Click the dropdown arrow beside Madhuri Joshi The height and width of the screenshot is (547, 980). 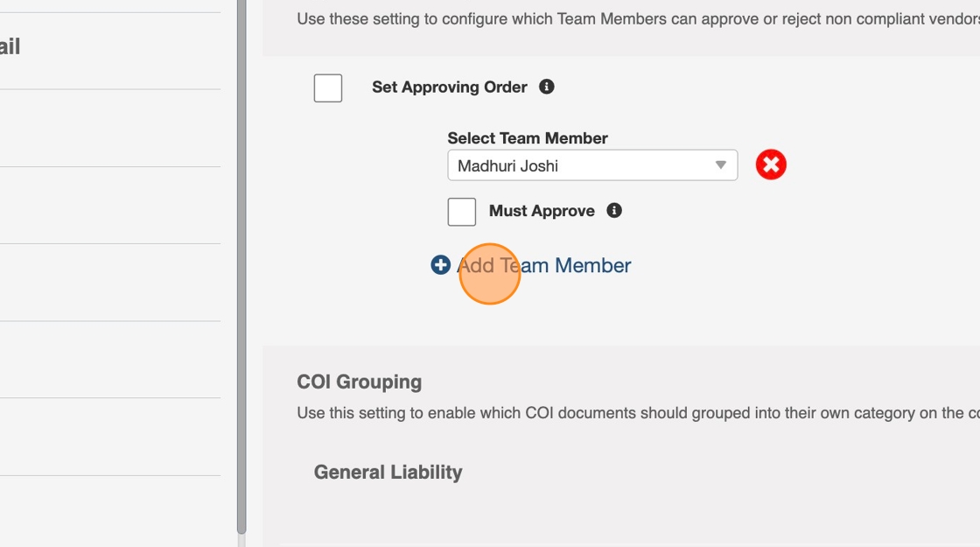(720, 165)
